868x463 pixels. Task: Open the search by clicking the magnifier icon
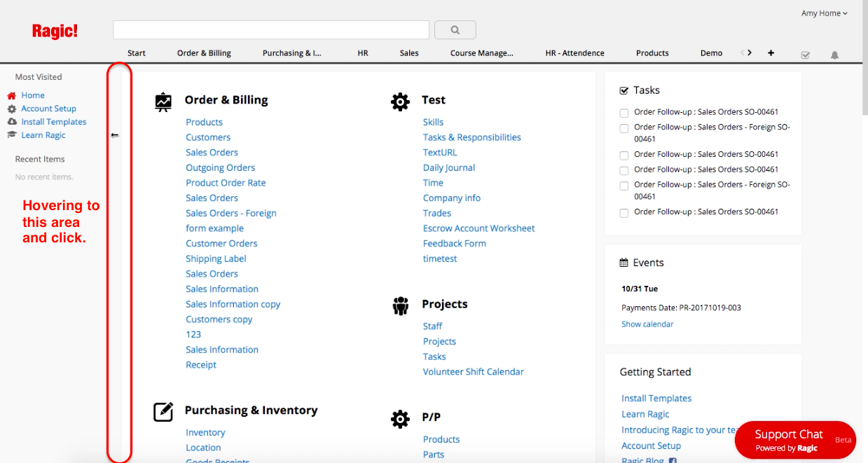[455, 29]
